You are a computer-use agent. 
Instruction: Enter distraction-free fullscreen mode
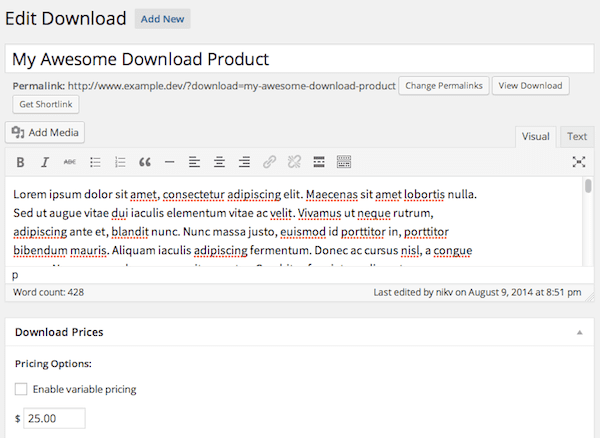coord(578,161)
